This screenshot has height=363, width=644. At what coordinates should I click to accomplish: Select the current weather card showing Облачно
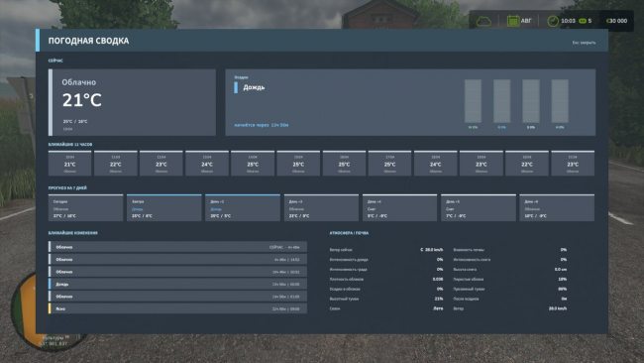[132, 102]
